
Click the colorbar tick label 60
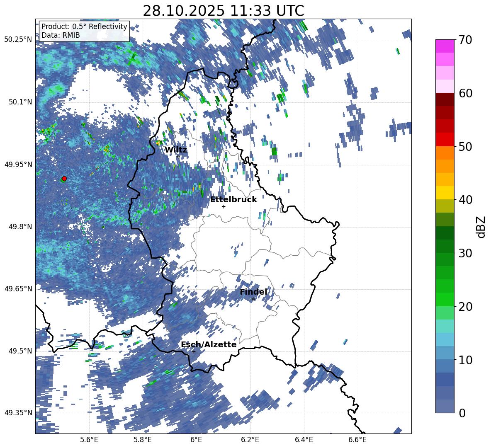(x=465, y=93)
